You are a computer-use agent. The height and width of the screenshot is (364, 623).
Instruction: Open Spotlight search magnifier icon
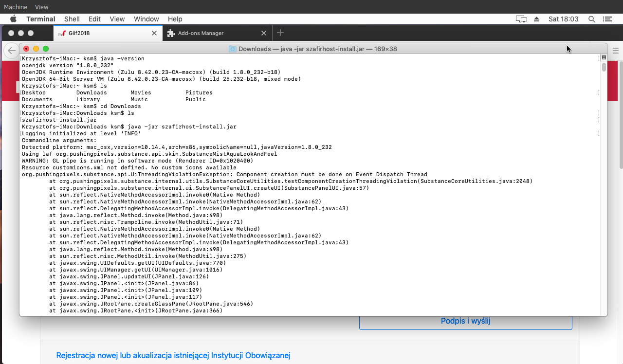592,19
